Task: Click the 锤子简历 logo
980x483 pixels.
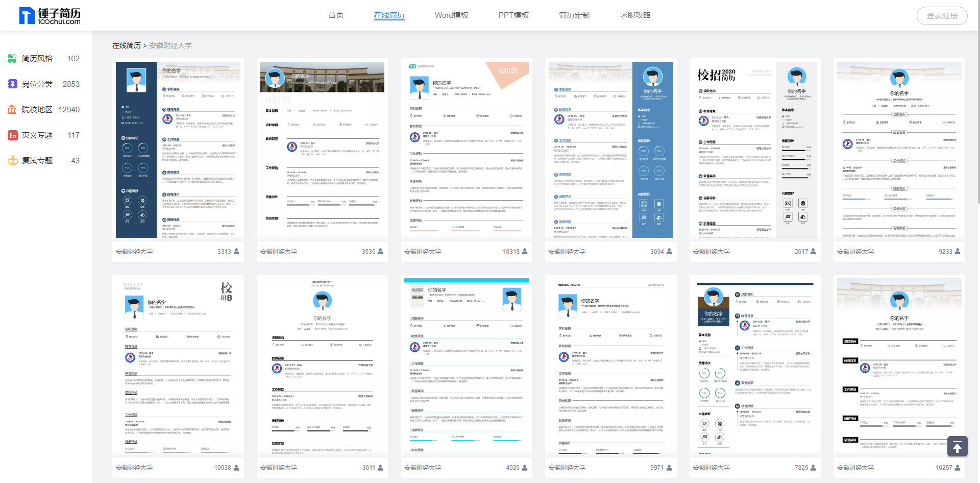Action: (50, 16)
